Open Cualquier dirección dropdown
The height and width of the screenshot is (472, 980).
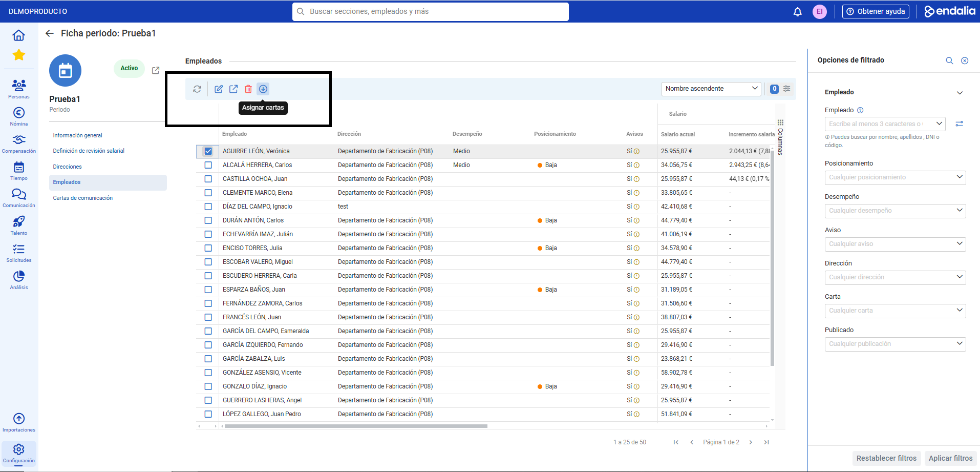pos(895,277)
